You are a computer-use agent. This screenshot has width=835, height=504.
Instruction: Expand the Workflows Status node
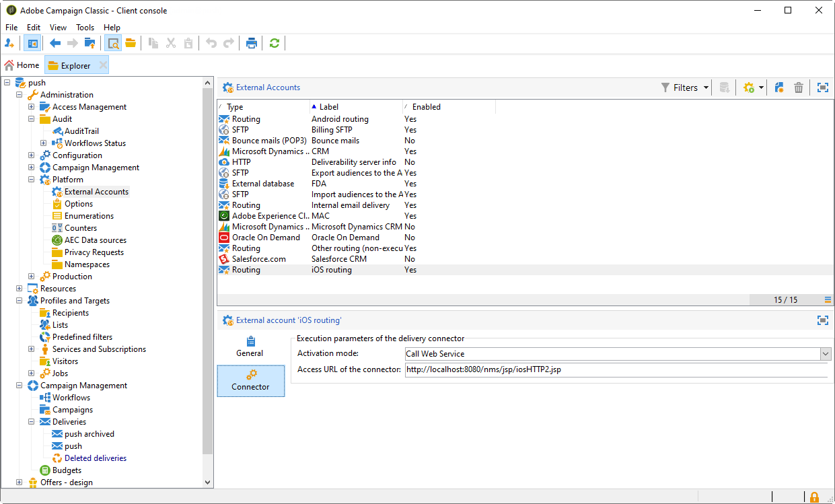pos(44,143)
